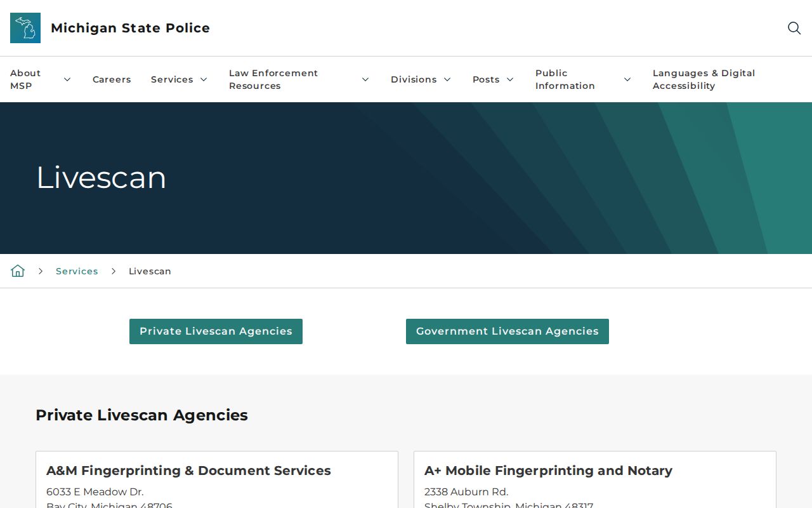Viewport: 812px width, 508px height.
Task: Select A&M Fingerprinting & Document Services heading
Action: coord(188,471)
